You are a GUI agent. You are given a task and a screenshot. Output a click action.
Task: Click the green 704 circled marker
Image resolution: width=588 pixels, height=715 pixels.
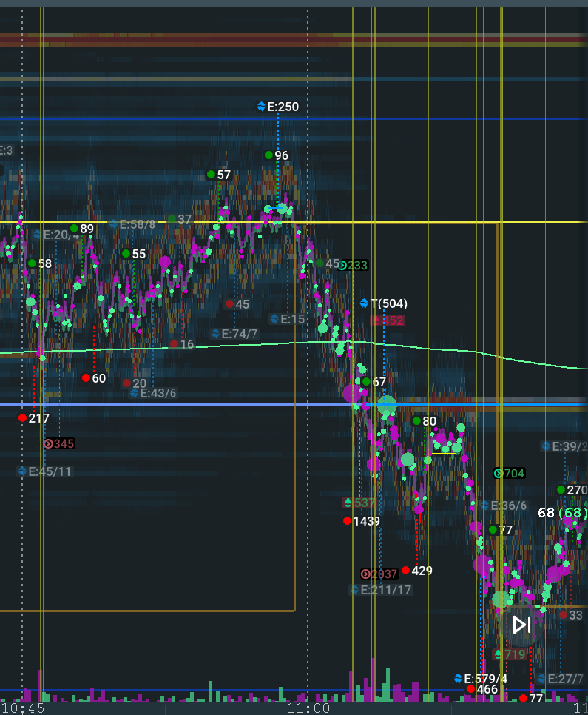point(499,474)
